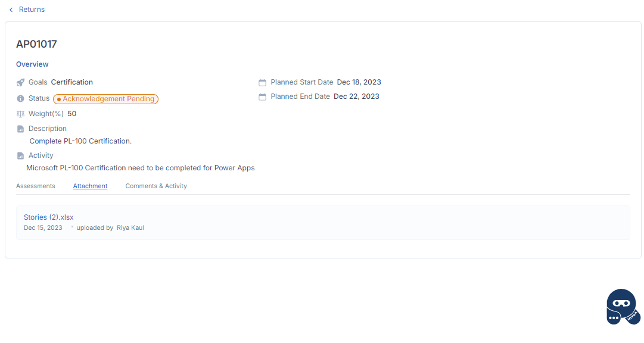The height and width of the screenshot is (343, 644).
Task: Click the Dec 18, 2023 start date value
Action: (x=359, y=82)
